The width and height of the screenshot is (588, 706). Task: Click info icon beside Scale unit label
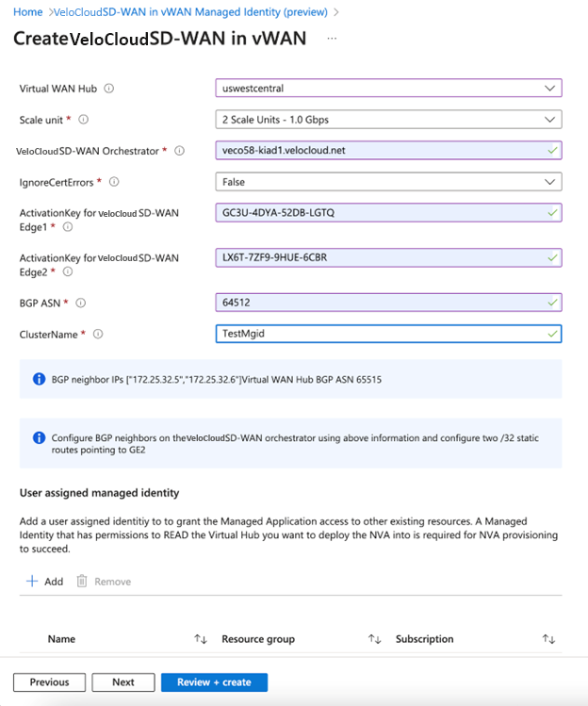click(84, 120)
